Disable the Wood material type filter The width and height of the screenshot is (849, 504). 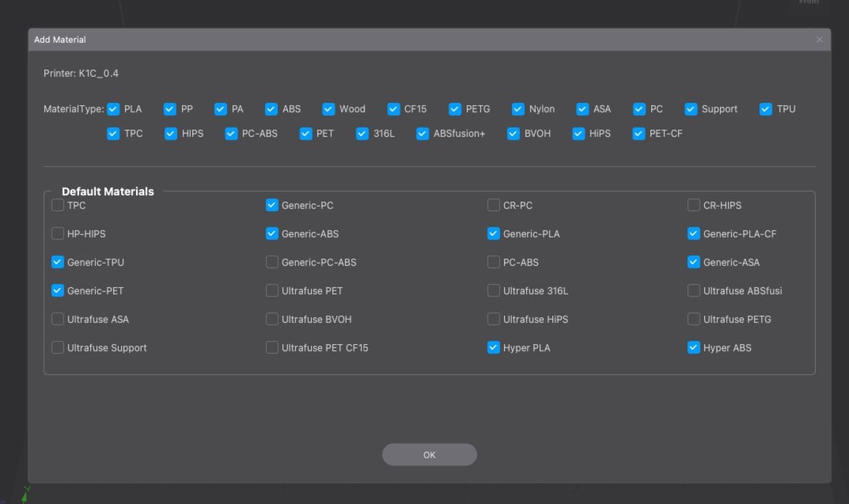tap(328, 109)
